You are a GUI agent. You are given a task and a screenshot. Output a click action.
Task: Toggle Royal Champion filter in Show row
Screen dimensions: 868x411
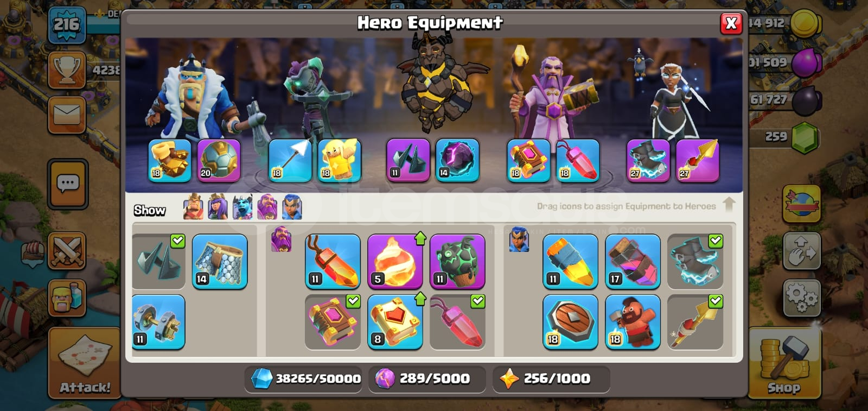(292, 207)
